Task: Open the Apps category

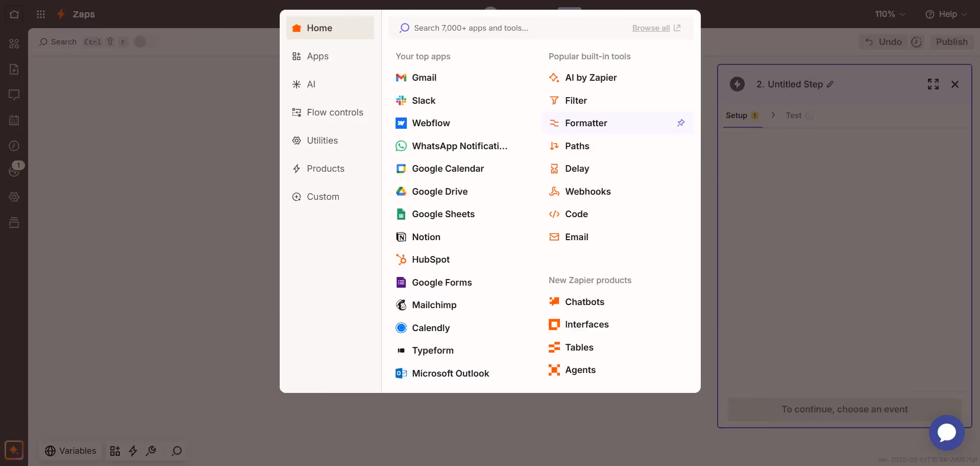Action: pos(330,56)
